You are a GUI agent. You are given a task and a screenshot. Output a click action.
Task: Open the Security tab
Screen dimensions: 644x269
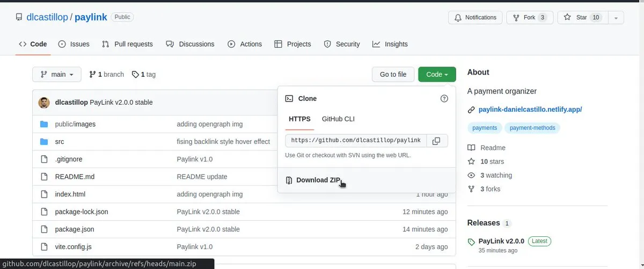coord(342,44)
